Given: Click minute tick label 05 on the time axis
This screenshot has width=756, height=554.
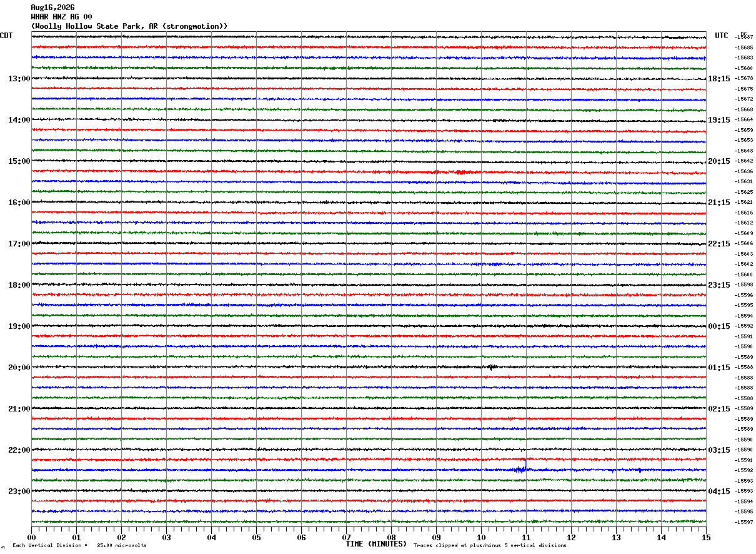Looking at the screenshot, I should coord(256,538).
